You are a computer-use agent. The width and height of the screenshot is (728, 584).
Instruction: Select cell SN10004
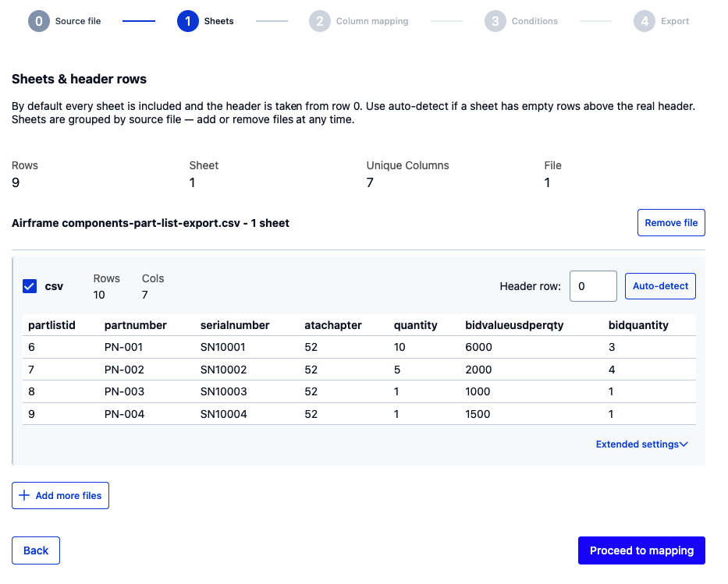pos(224,414)
